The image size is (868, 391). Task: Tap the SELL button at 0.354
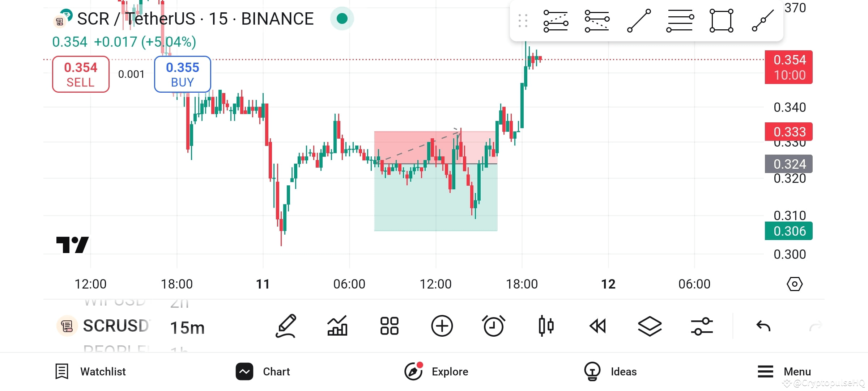click(x=80, y=74)
